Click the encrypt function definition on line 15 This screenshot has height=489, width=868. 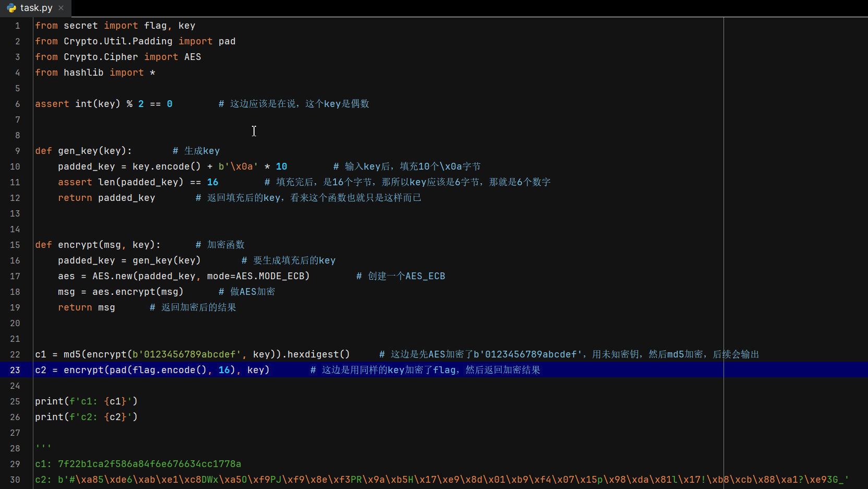78,244
